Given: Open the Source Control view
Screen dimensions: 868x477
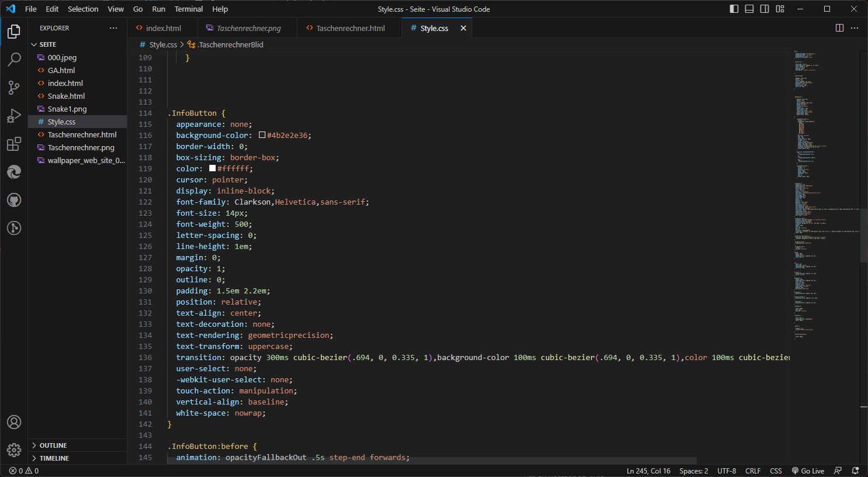Looking at the screenshot, I should 14,88.
